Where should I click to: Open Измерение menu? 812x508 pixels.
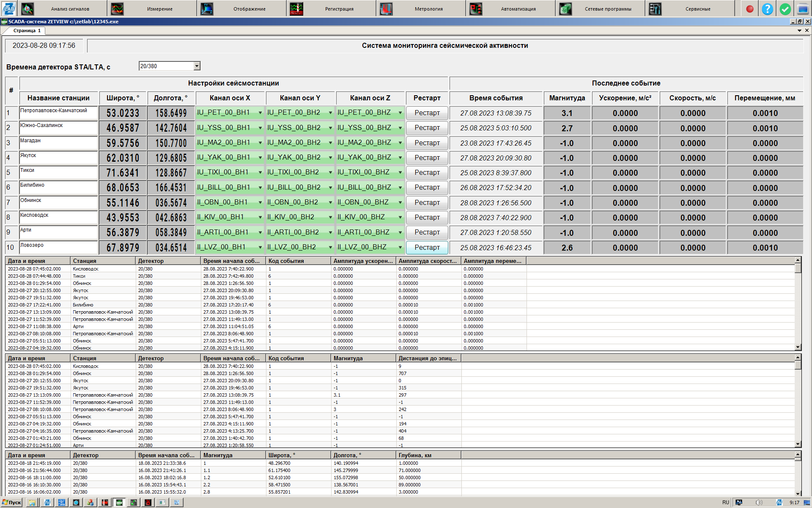coord(152,9)
